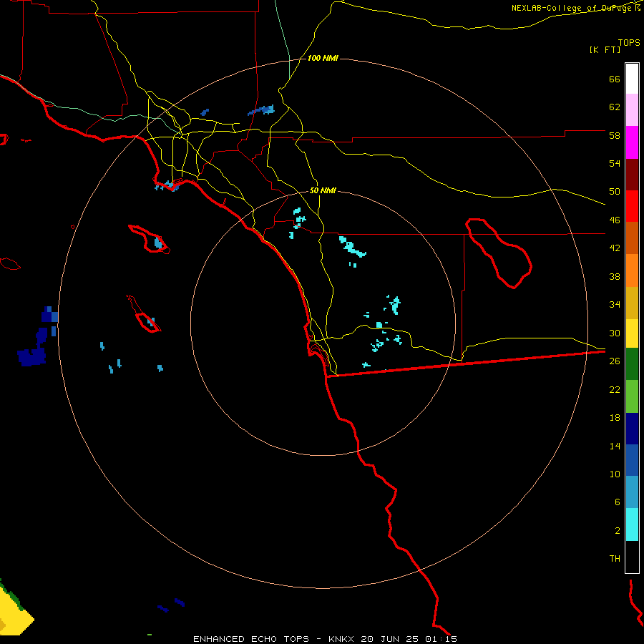Click the legend value '42'
Screen dimensions: 644x644
tap(615, 248)
